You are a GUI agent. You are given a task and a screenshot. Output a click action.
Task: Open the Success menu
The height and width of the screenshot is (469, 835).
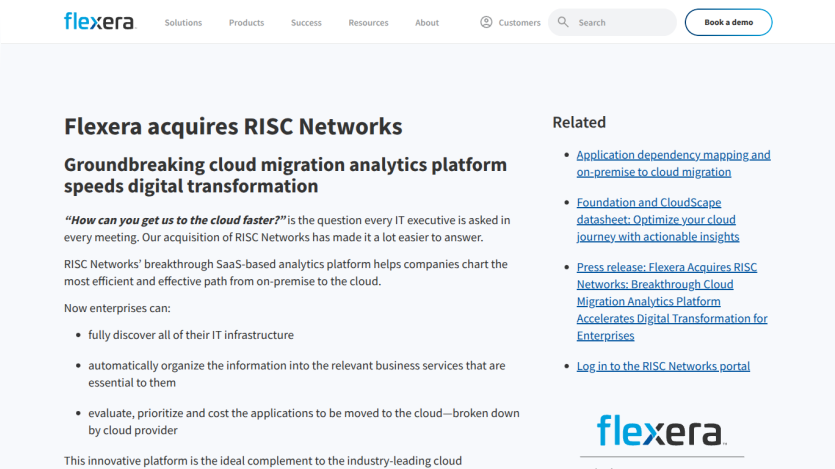[x=306, y=23]
